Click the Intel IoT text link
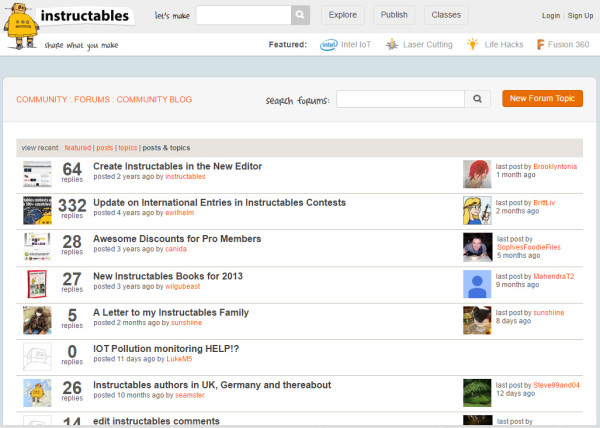The image size is (600, 428). tap(356, 44)
